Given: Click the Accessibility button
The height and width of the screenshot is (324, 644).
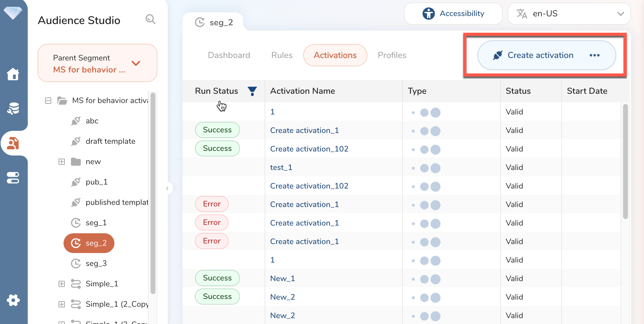Looking at the screenshot, I should (x=453, y=14).
